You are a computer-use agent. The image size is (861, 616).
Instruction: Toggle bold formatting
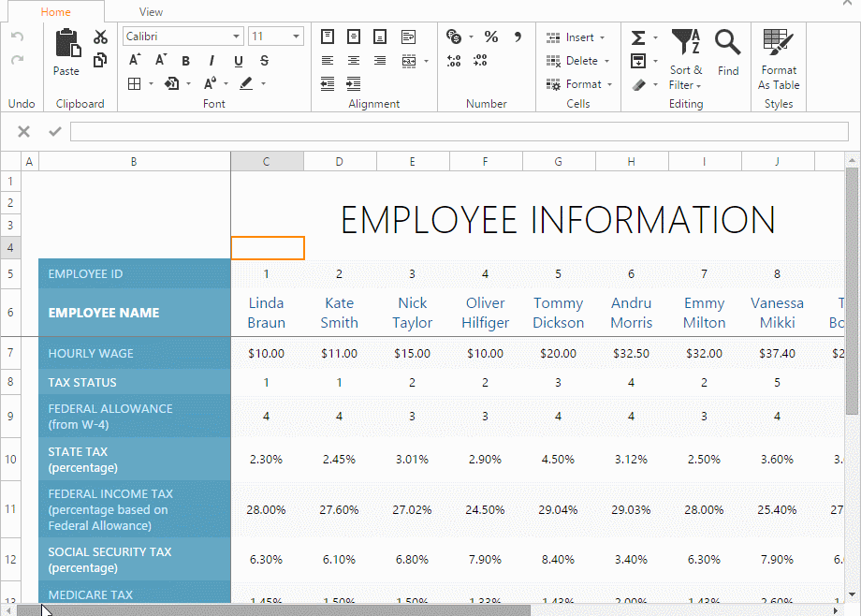[186, 61]
